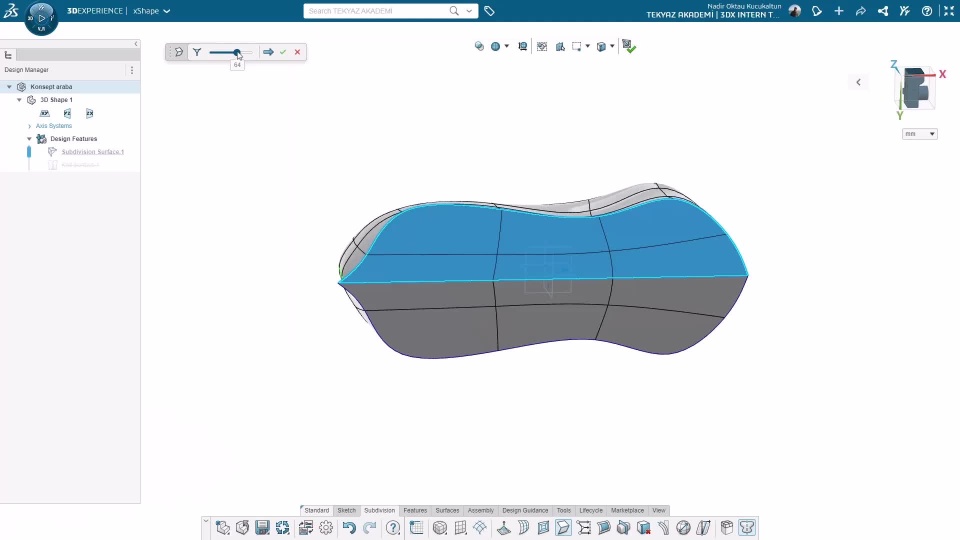The height and width of the screenshot is (540, 960).
Task: Open the Help question mark tool
Action: pos(393,528)
